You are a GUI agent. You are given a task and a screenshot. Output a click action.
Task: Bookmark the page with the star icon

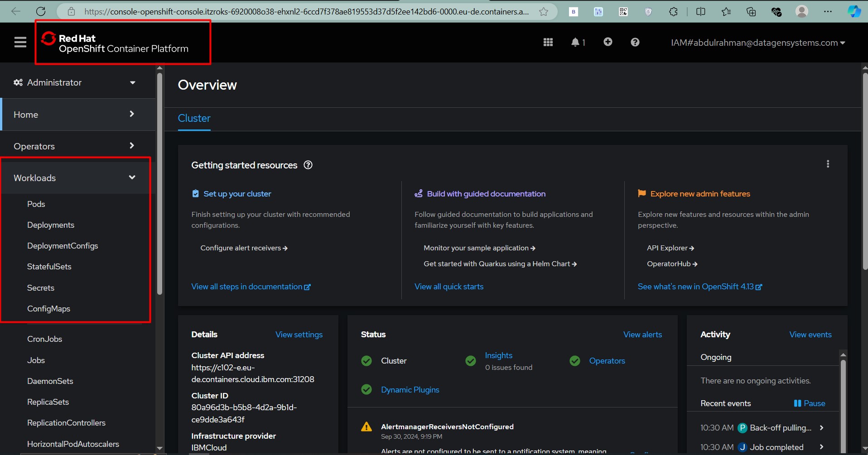coord(544,12)
